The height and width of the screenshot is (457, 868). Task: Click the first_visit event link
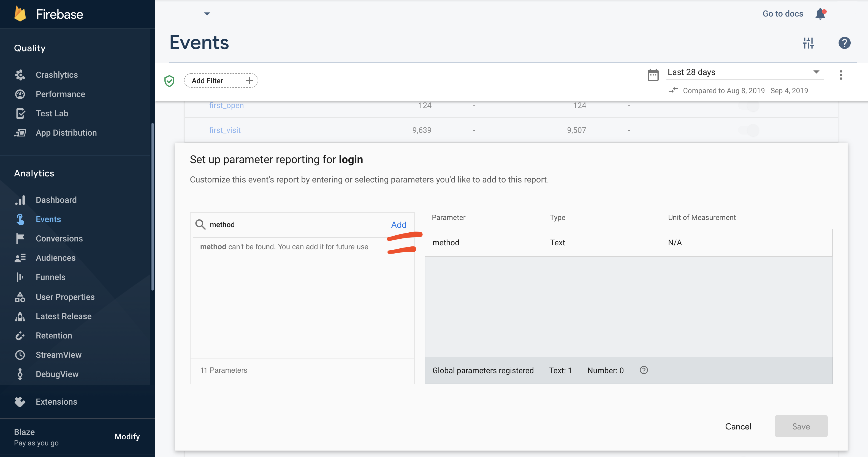pos(225,130)
